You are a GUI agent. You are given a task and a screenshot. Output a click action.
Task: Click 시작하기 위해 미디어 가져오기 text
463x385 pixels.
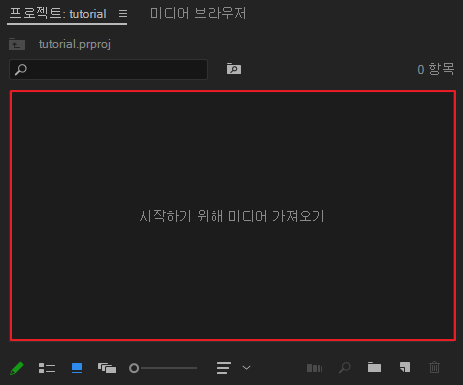click(x=232, y=216)
